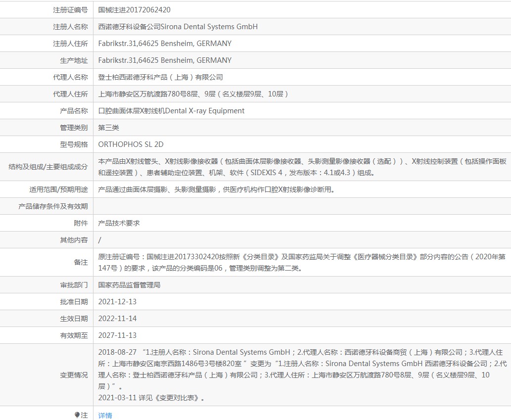This screenshot has height=420, width=511.
Task: Click the 型号规格 label
Action: [74, 144]
